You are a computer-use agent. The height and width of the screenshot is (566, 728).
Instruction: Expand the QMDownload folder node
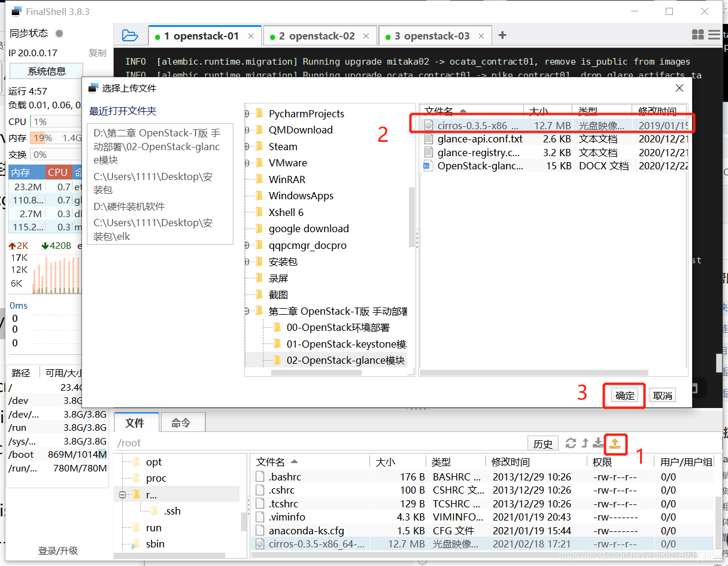tap(247, 130)
